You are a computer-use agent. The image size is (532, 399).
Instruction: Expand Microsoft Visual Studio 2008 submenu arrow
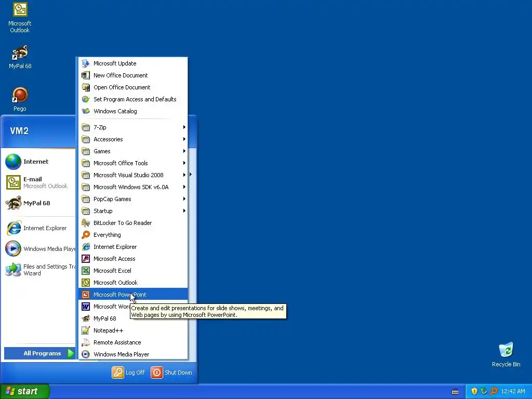pos(184,175)
